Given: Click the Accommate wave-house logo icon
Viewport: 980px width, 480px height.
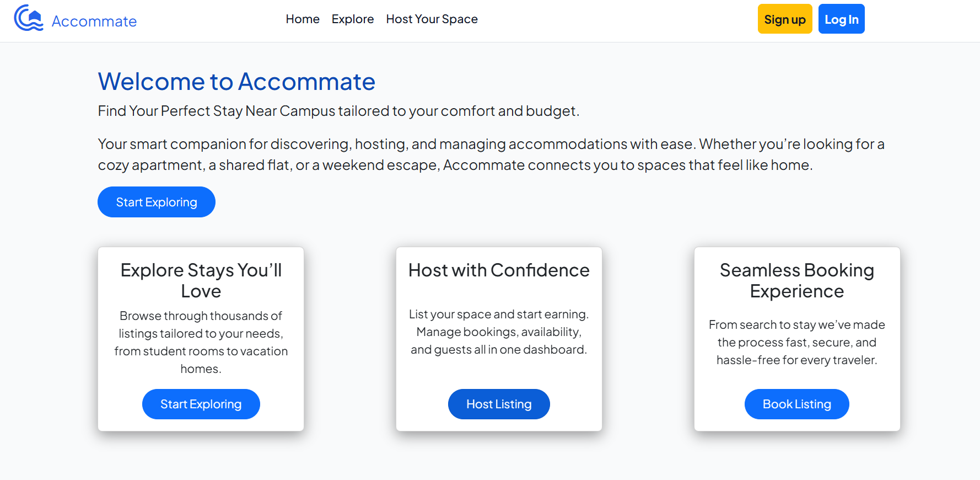Looking at the screenshot, I should (29, 18).
